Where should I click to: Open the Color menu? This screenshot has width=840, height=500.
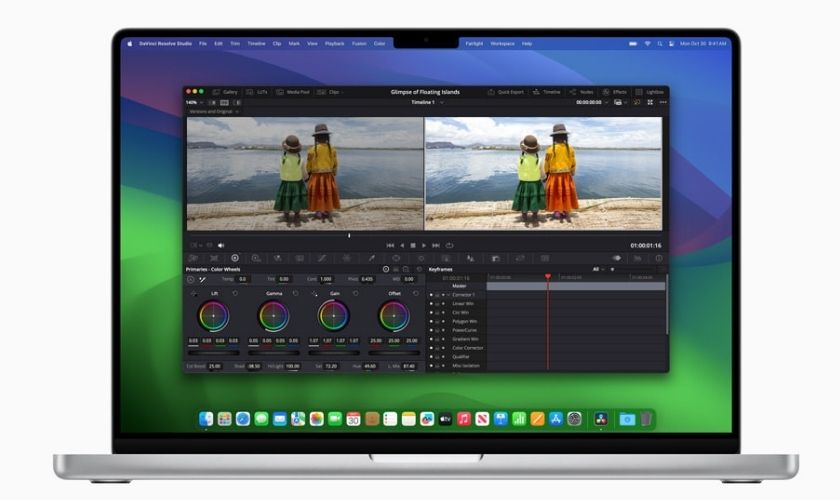379,43
